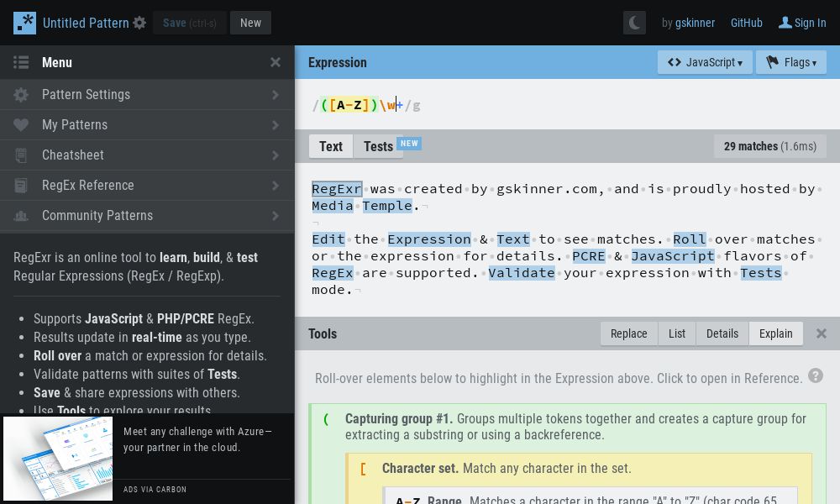Click the code brackets icon on JavaScript button
840x504 pixels.
click(674, 63)
